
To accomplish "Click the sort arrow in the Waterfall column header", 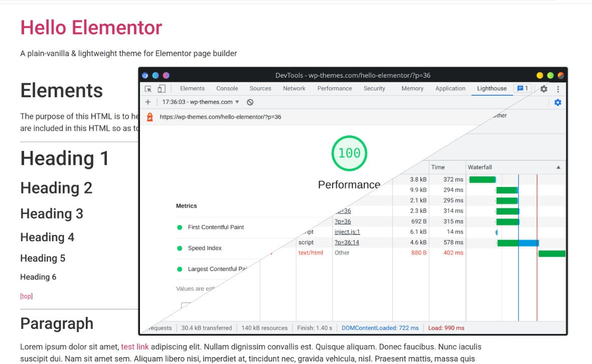I will tap(558, 167).
